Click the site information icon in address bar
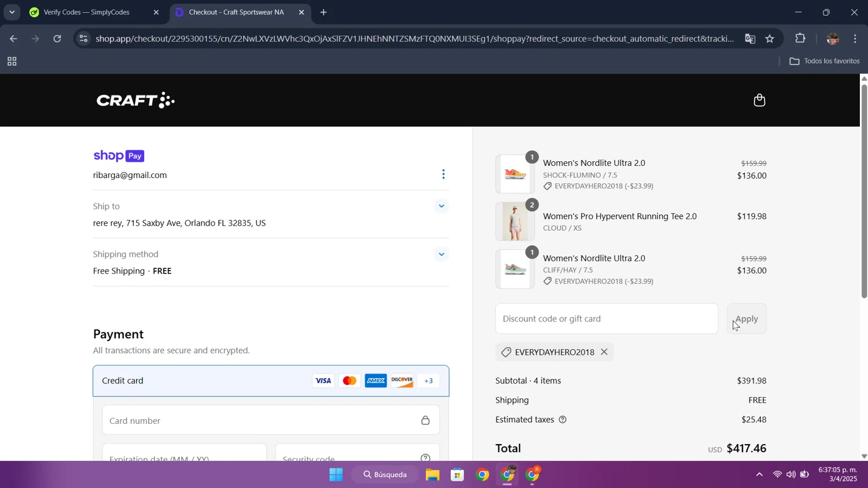This screenshot has height=488, width=868. point(84,39)
